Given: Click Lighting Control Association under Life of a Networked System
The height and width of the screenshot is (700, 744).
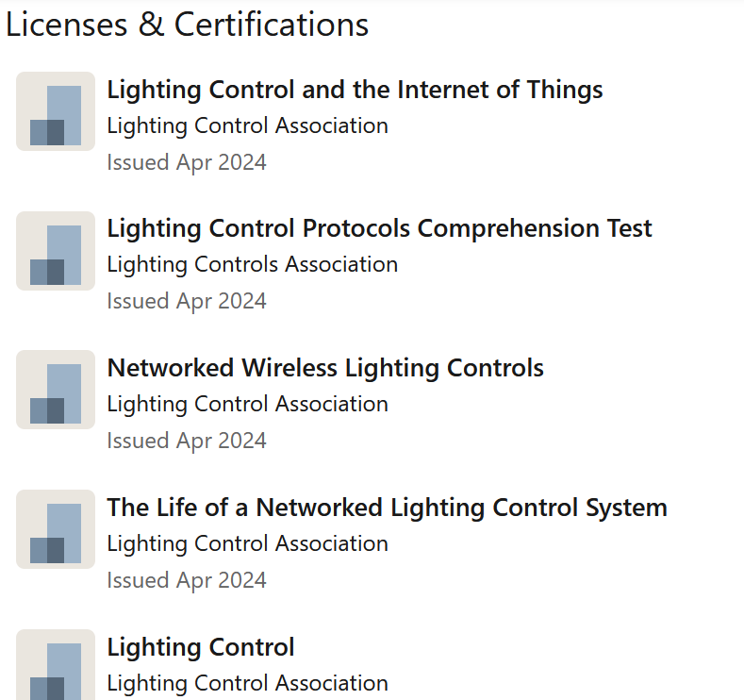Looking at the screenshot, I should [x=248, y=543].
